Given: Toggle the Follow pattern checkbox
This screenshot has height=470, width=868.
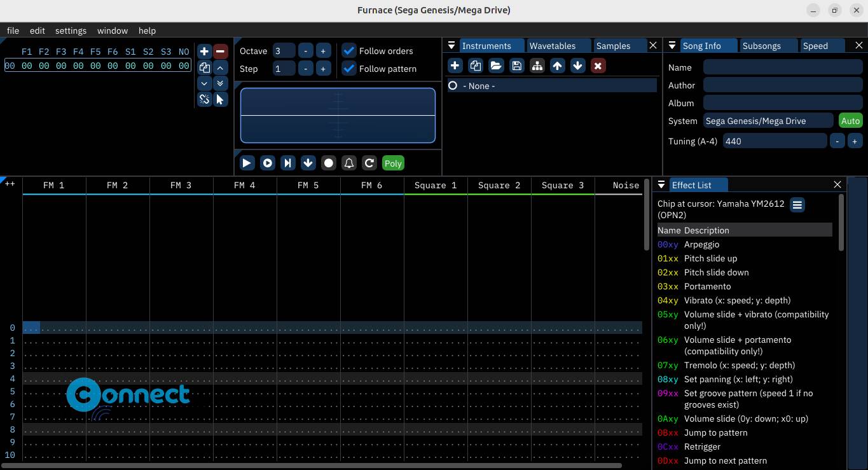Looking at the screenshot, I should tap(349, 69).
